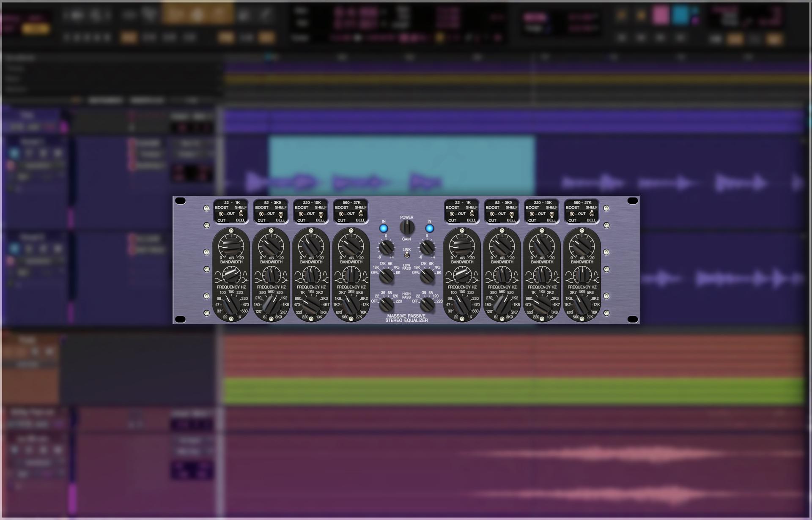This screenshot has height=520, width=812.
Task: Flip left channel 22-1K Shelf/Bell switch
Action: [x=241, y=214]
